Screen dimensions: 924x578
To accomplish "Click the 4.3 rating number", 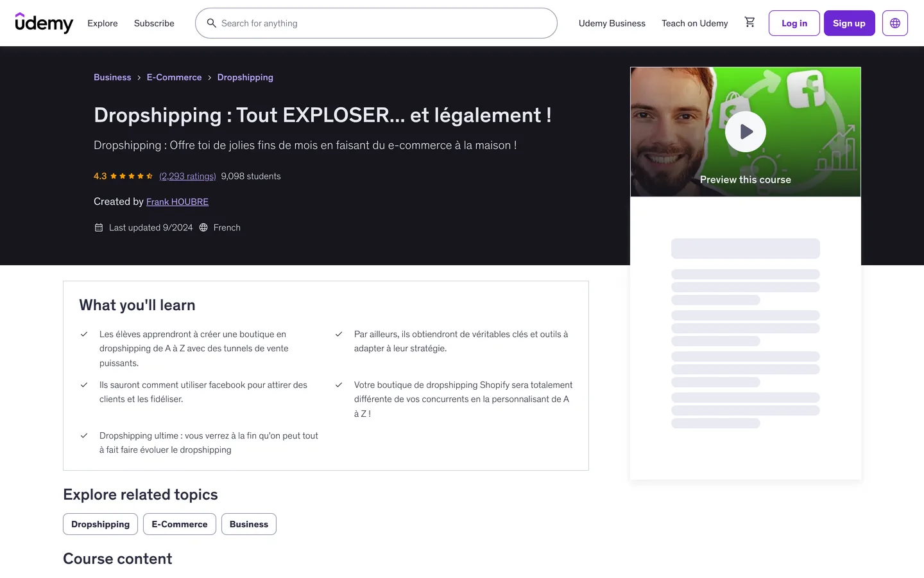I will [100, 176].
